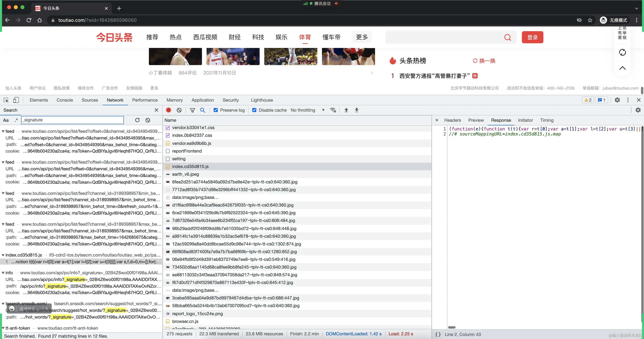Collapse the first feed search result
The height and width of the screenshot is (339, 644).
(x=3, y=131)
